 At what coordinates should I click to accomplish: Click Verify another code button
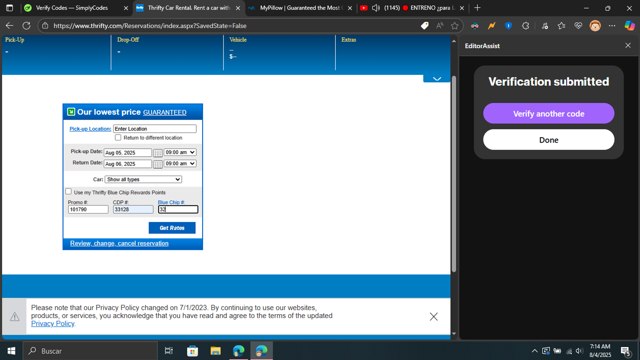click(549, 113)
